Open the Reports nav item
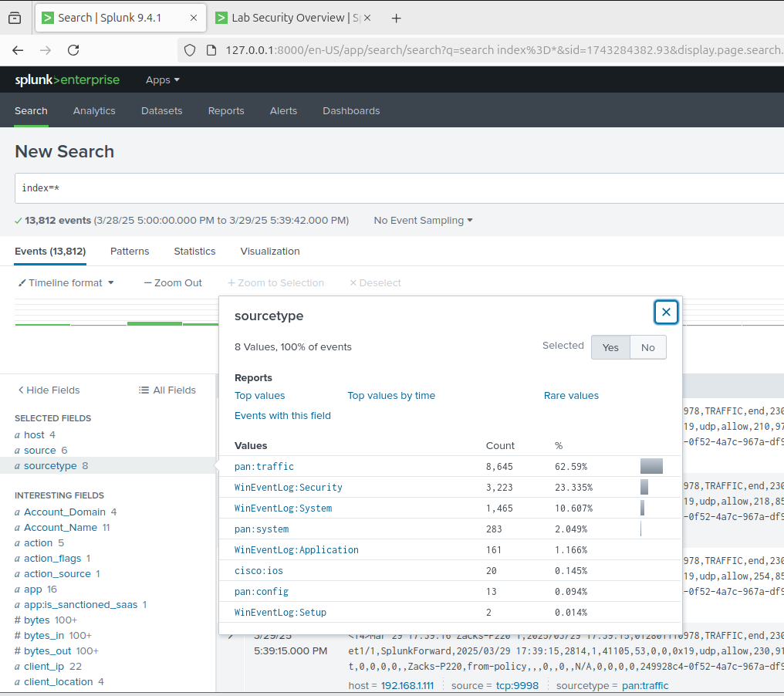 (x=226, y=111)
